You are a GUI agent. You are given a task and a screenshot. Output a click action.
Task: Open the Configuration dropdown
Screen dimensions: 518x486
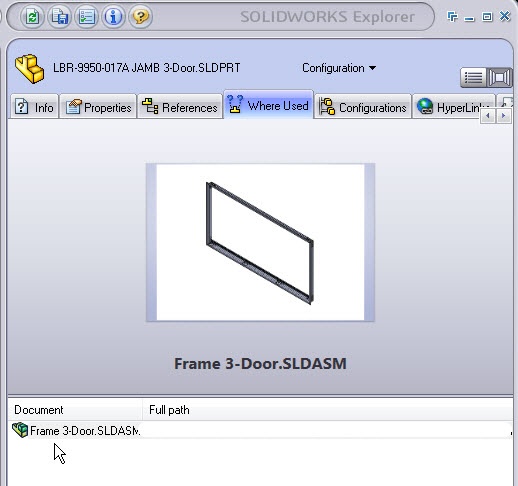339,68
